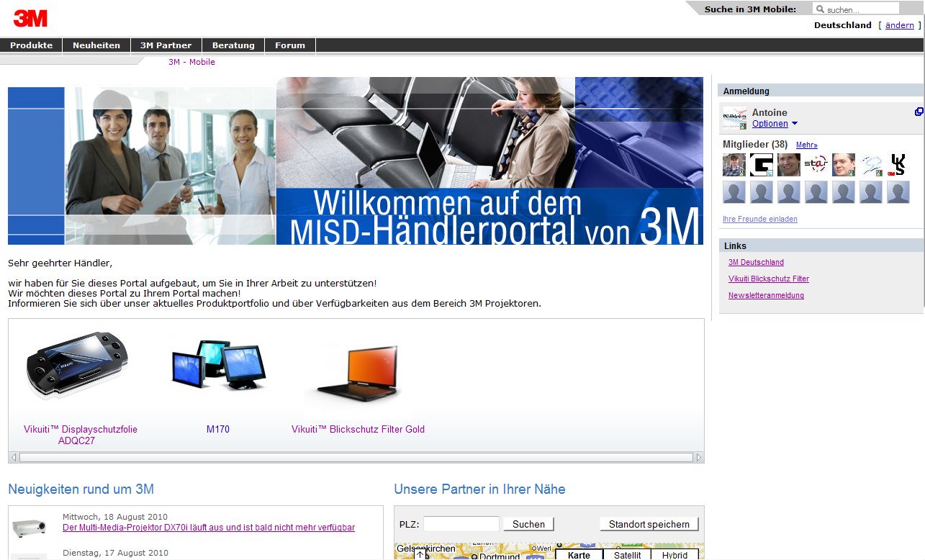Click the 'Mehr»' members link
Screen dimensions: 925x560
(807, 145)
